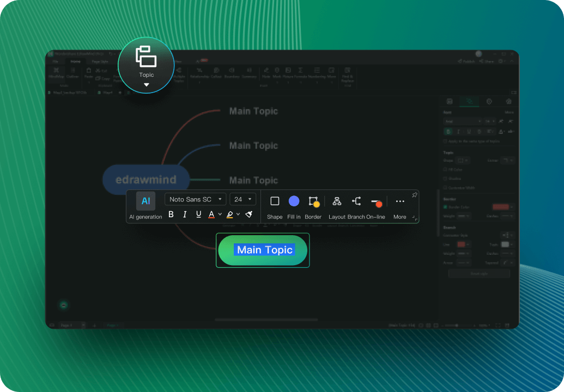Click the horizontal scrollbar below the canvas
The height and width of the screenshot is (392, 564).
(266, 320)
